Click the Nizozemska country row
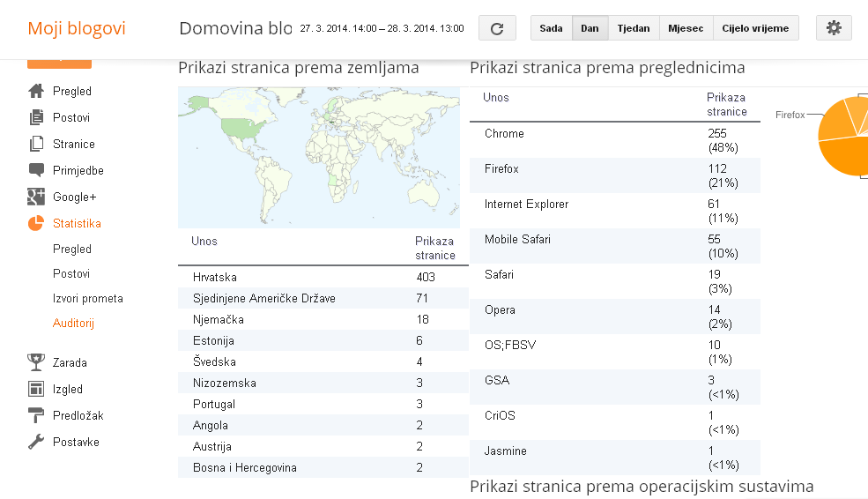This screenshot has height=499, width=868. coord(323,383)
